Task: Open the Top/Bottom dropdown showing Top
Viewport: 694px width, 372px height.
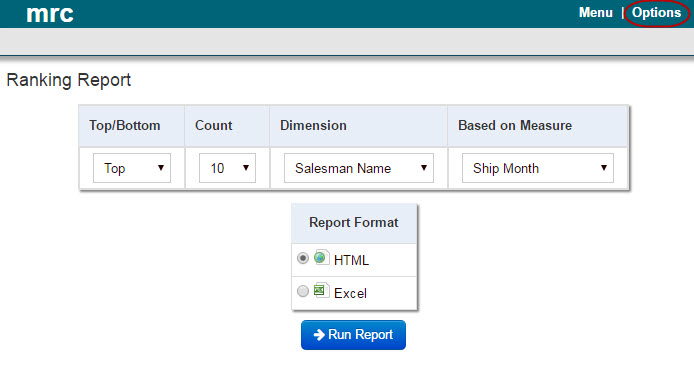Action: click(132, 168)
